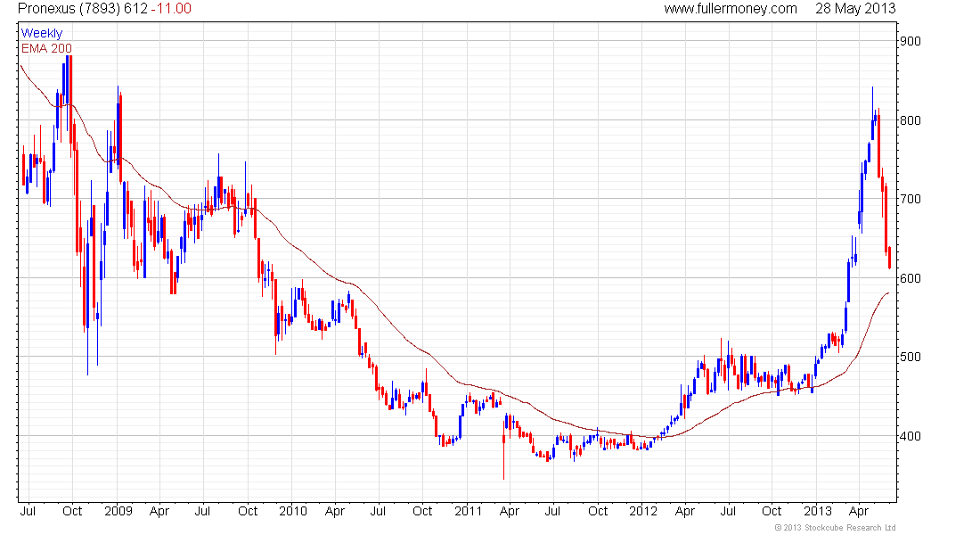980x535 pixels.
Task: Click the 2011 year label on time axis
Action: click(468, 511)
